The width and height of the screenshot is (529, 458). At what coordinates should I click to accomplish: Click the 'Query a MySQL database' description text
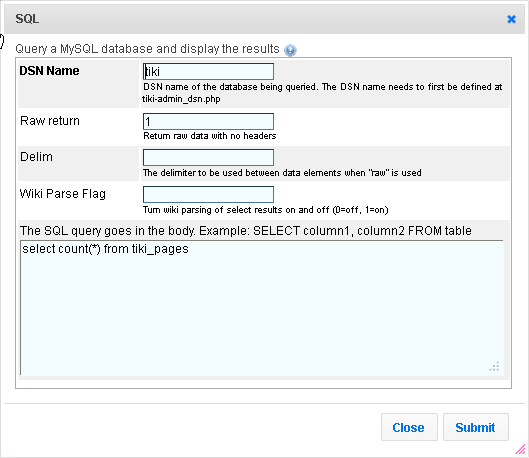[147, 49]
